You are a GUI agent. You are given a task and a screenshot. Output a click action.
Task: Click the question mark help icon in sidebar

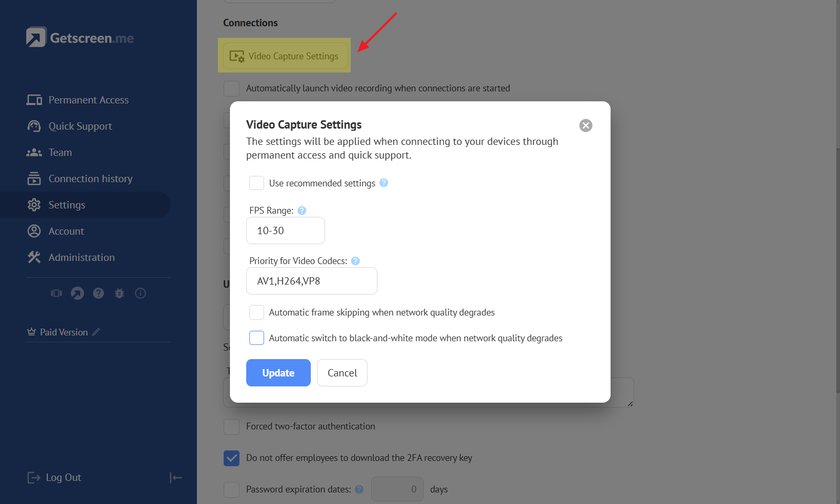pyautogui.click(x=98, y=293)
